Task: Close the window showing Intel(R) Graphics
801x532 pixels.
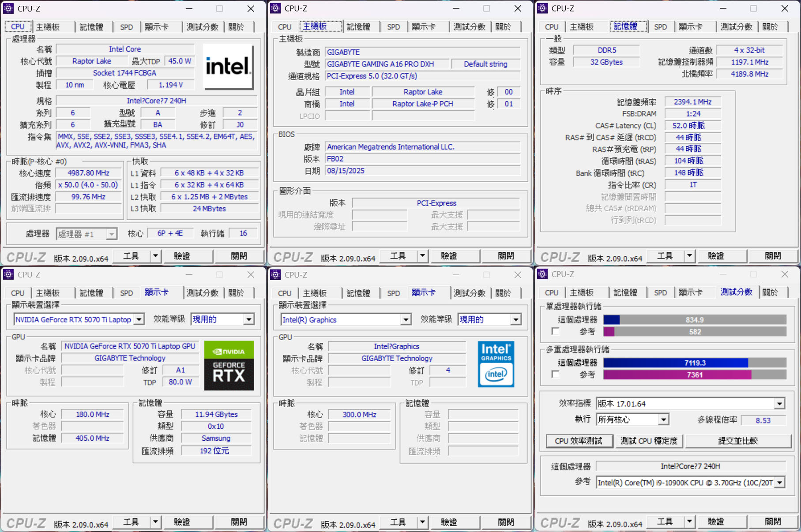Action: (518, 275)
